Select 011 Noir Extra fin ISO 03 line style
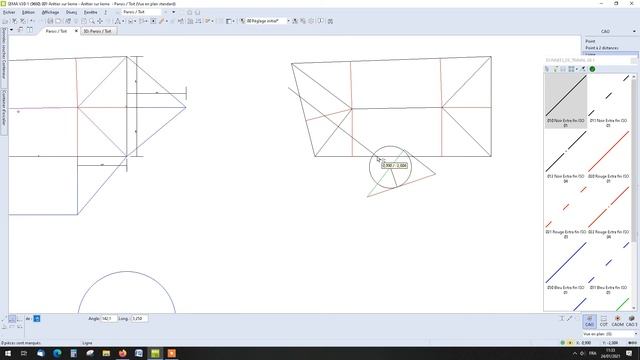 pos(608,101)
